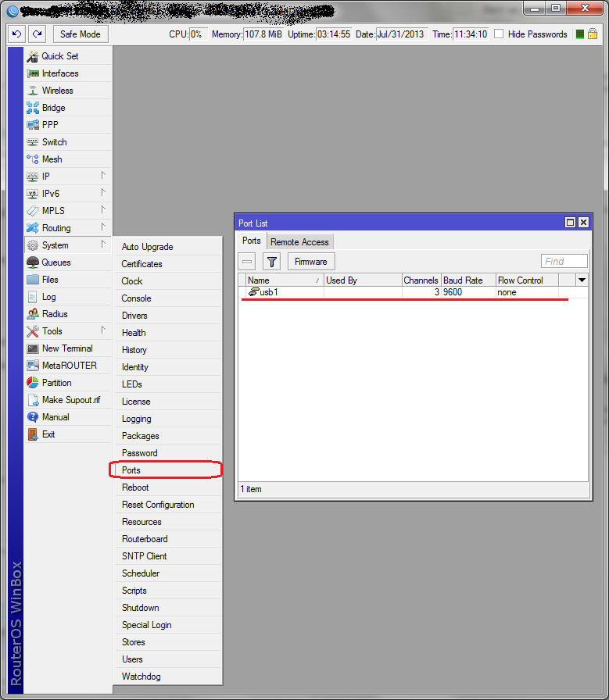Sort Port List by Name column

[285, 280]
